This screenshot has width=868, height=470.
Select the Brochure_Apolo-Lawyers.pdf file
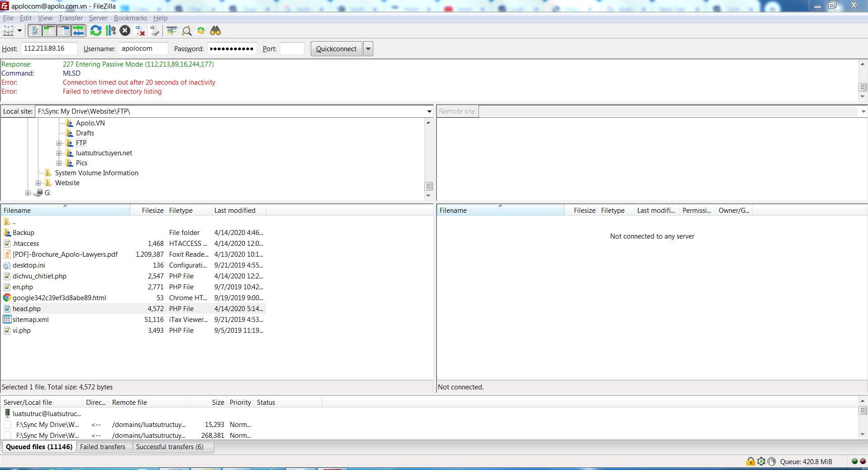(x=133, y=254)
